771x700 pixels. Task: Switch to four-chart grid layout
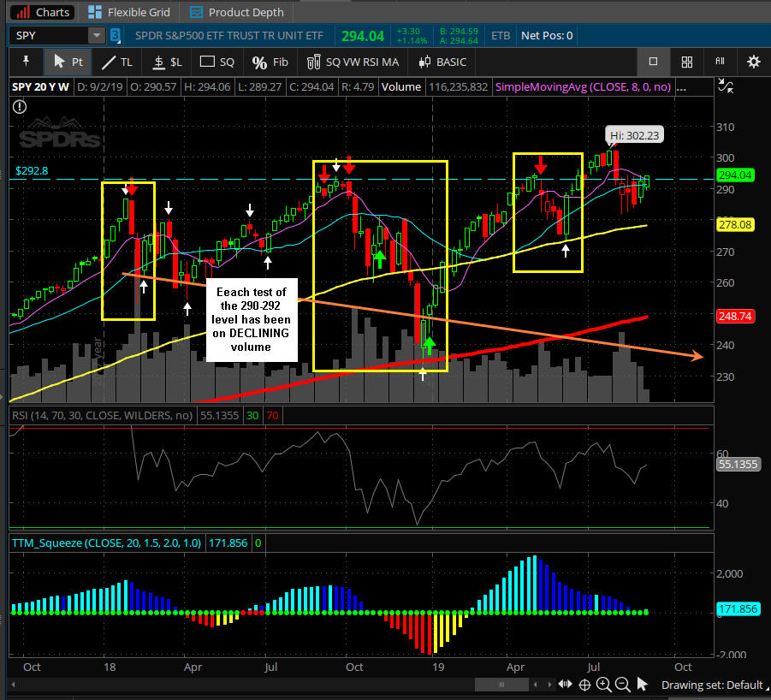(x=686, y=62)
